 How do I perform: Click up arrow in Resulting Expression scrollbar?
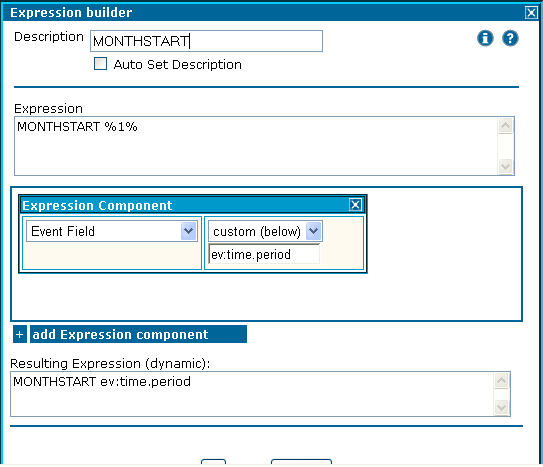[501, 381]
